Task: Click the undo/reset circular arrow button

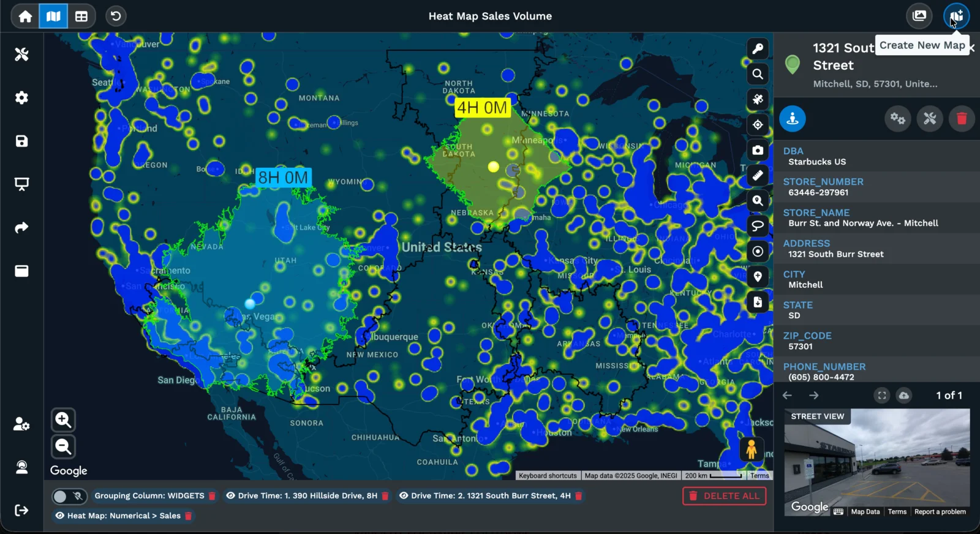Action: tap(116, 16)
